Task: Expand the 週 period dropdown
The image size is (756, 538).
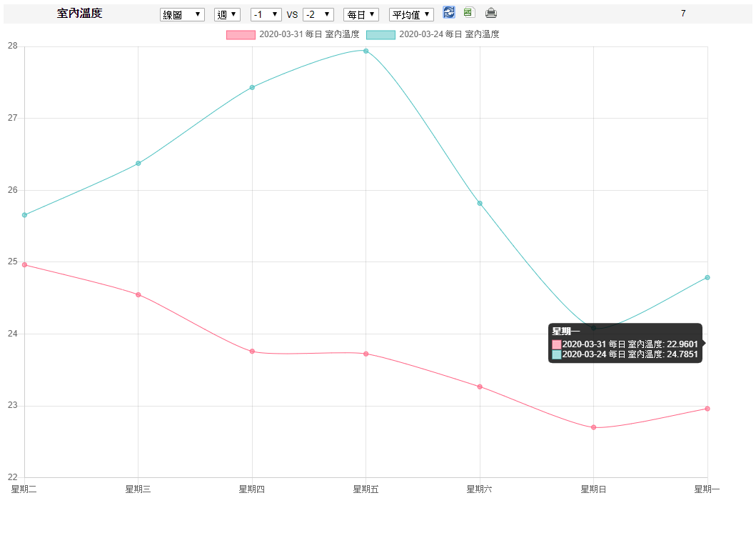Action: pyautogui.click(x=227, y=14)
